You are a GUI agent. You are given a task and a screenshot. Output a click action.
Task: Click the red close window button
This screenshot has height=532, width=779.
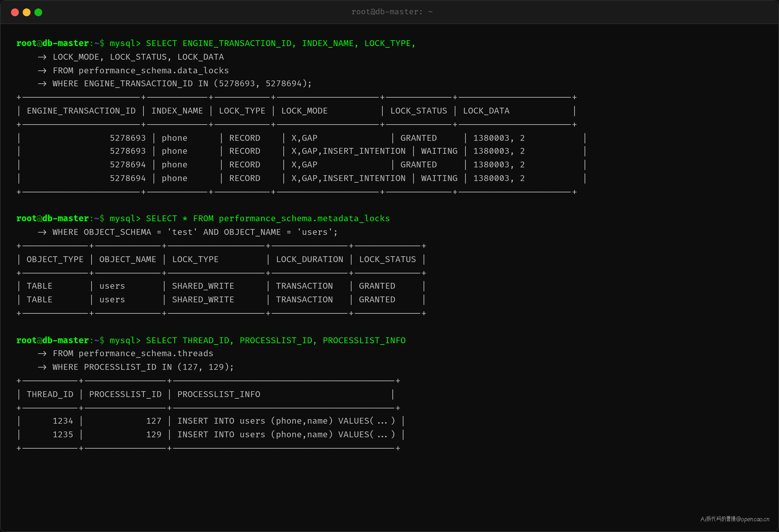15,12
